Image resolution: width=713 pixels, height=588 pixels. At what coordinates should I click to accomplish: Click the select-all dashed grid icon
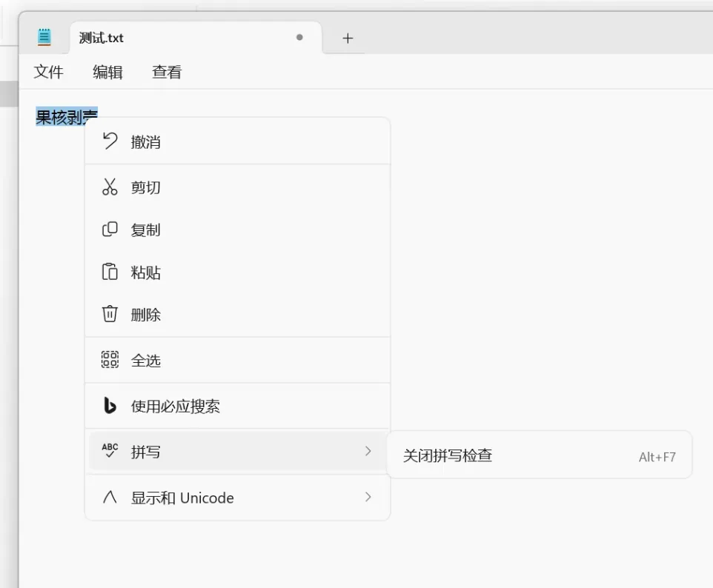[110, 359]
